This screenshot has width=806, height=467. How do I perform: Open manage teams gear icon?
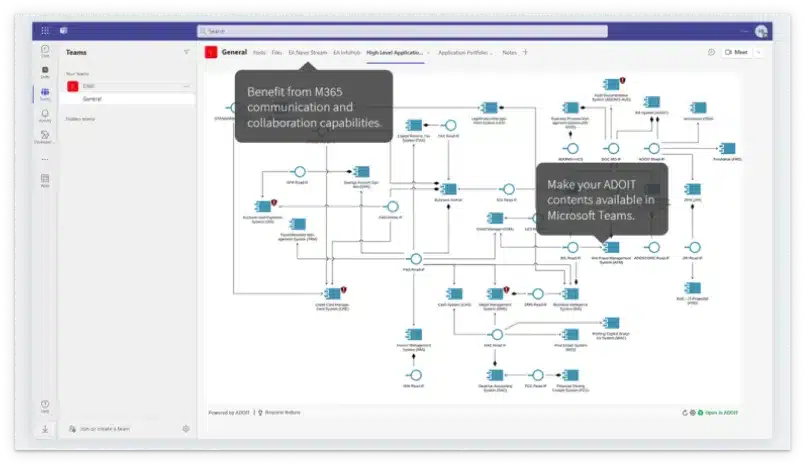(186, 428)
